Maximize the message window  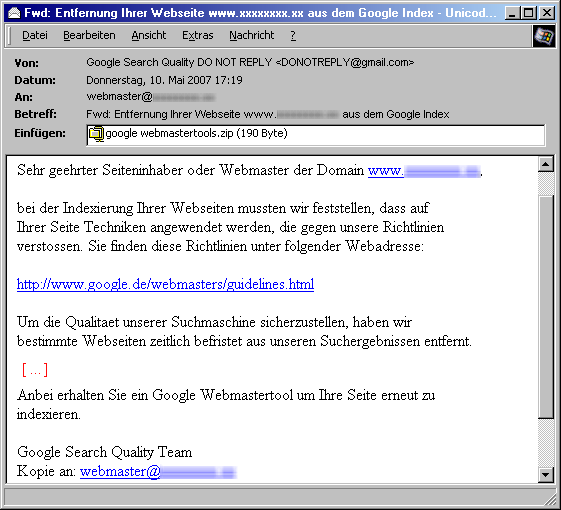(x=529, y=13)
